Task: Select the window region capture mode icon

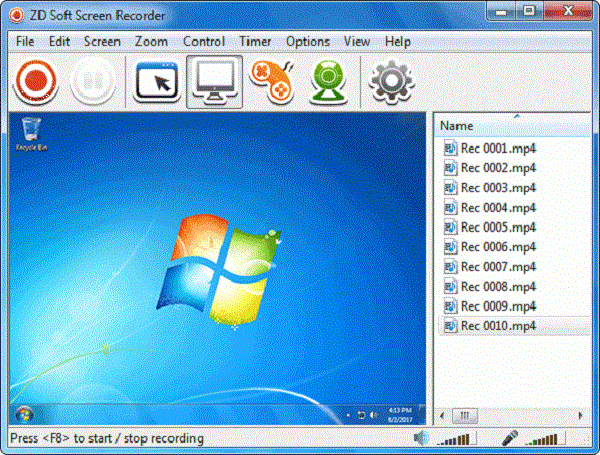Action: point(157,82)
